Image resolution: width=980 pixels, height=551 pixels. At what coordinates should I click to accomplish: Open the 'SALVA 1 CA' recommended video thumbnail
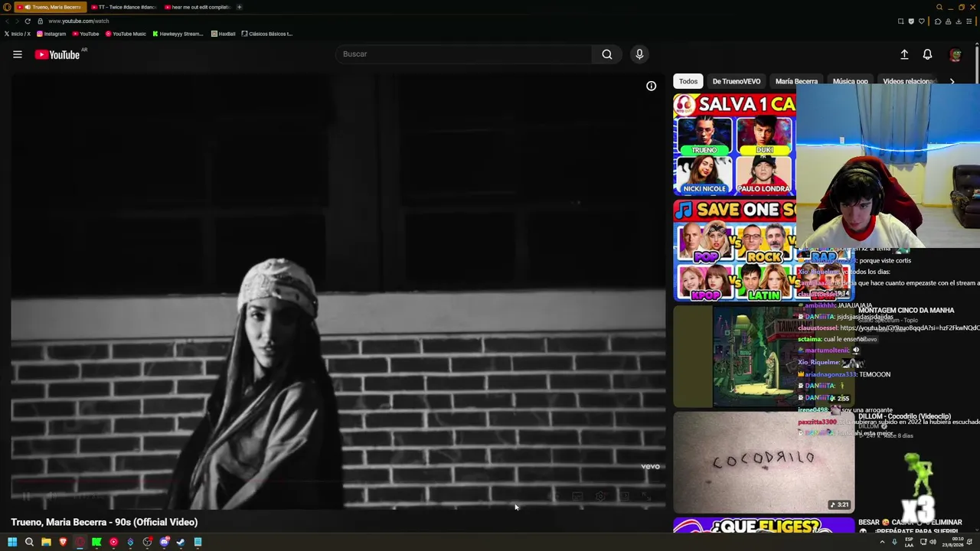735,145
